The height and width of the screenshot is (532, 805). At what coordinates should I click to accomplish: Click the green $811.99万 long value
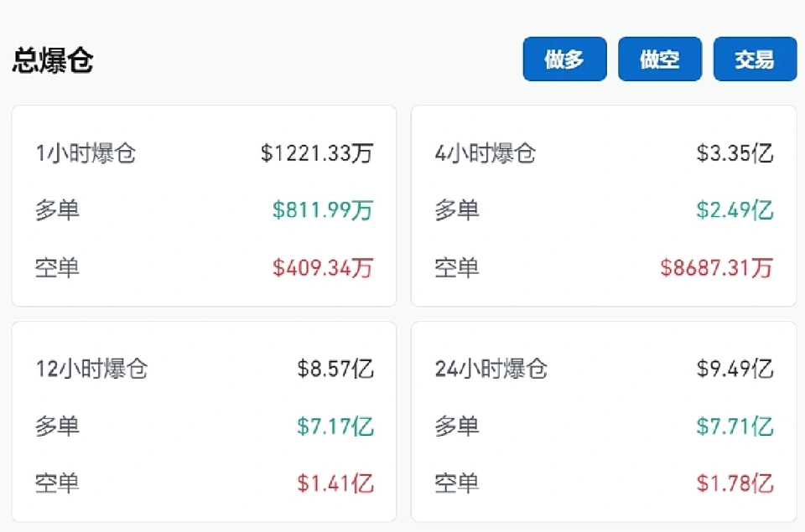tap(323, 210)
